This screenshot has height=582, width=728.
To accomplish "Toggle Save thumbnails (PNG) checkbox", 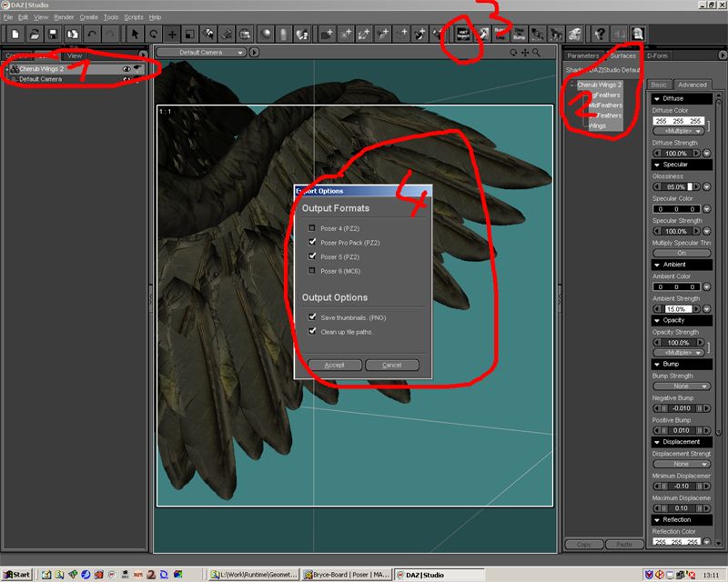I will (312, 317).
